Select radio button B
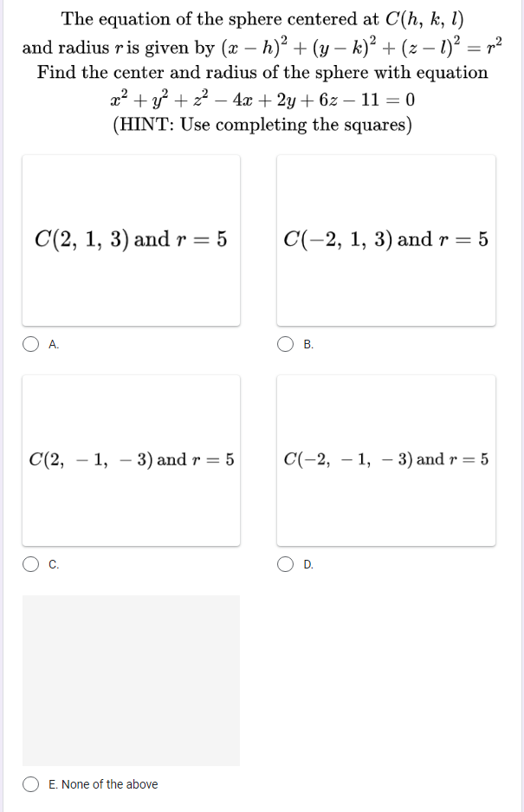524x812 pixels. click(x=285, y=344)
